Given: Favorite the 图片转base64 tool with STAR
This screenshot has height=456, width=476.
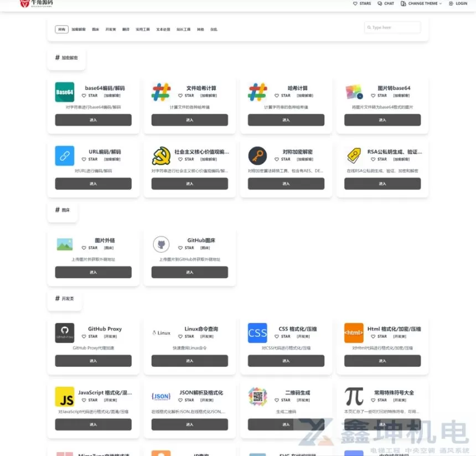Looking at the screenshot, I should [x=379, y=96].
